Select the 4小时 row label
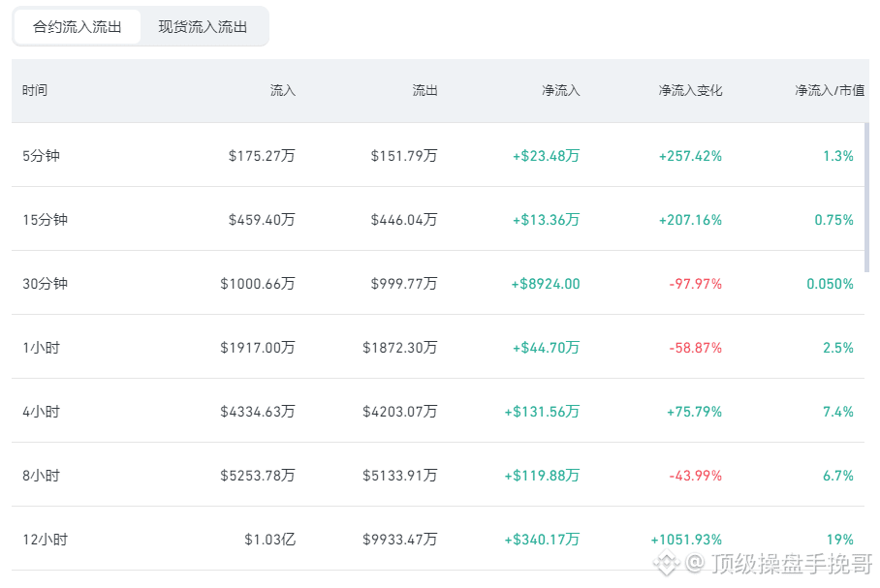 click(x=41, y=412)
